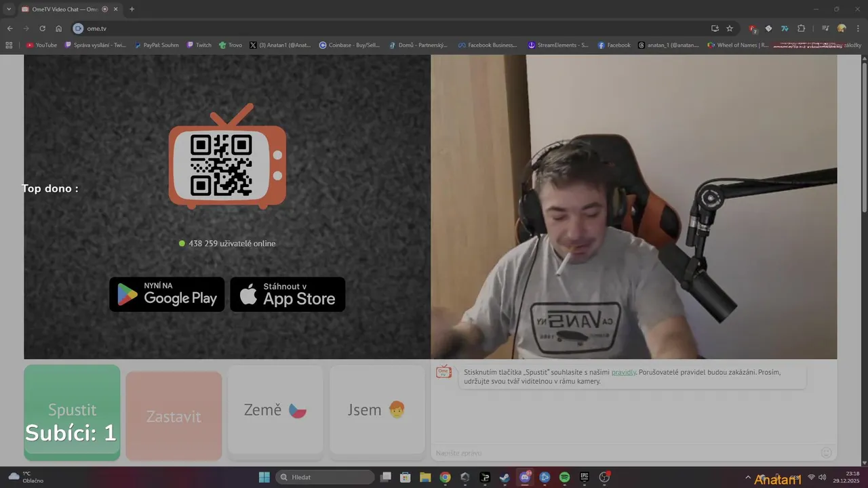Image resolution: width=868 pixels, height=488 pixels.
Task: Open the emoji picker in chat box
Action: click(x=826, y=452)
